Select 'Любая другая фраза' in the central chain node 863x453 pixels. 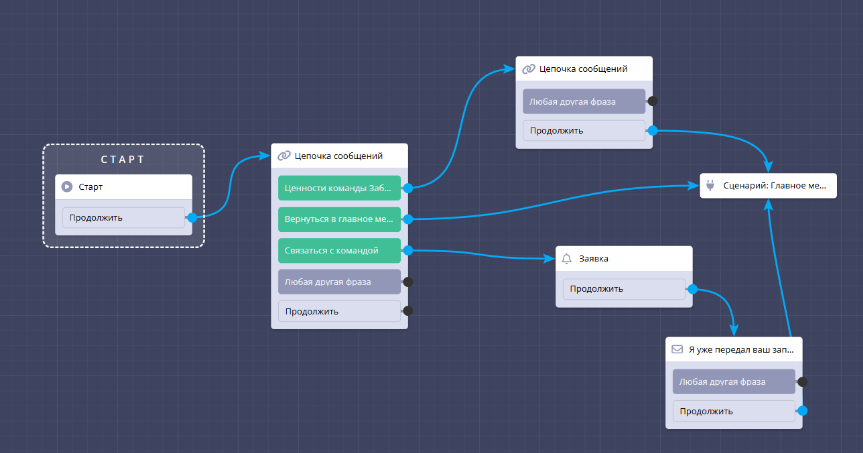coord(339,282)
